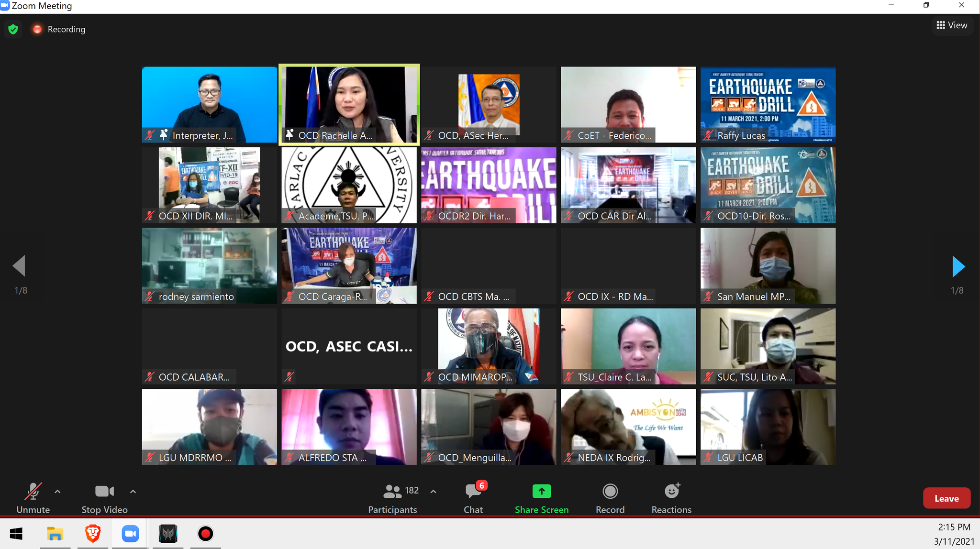Select the OCDR2 Dir. Har... video tile
Viewport: 980px width, 549px height.
click(x=489, y=185)
